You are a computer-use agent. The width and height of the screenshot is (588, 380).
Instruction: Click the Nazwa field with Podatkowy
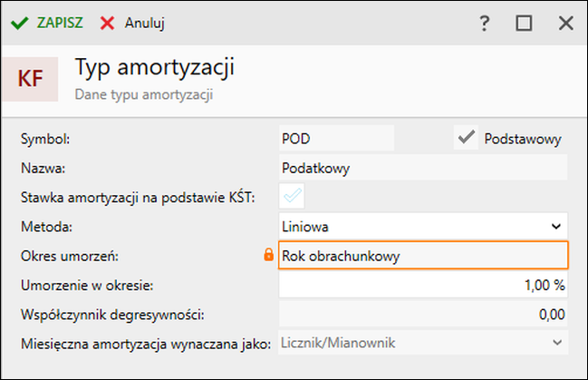tap(423, 168)
